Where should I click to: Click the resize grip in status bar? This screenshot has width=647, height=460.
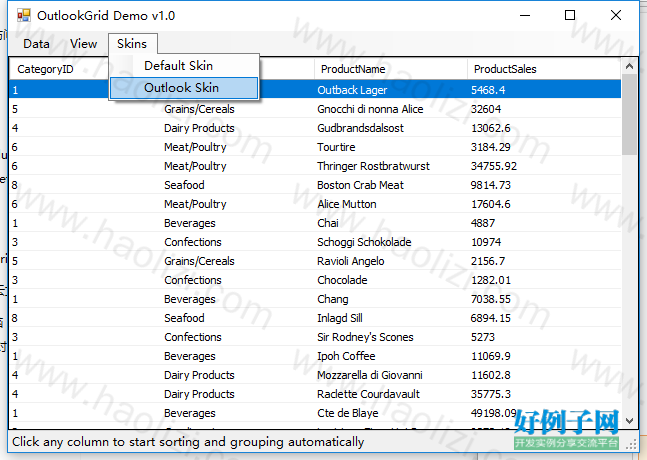coord(631,444)
